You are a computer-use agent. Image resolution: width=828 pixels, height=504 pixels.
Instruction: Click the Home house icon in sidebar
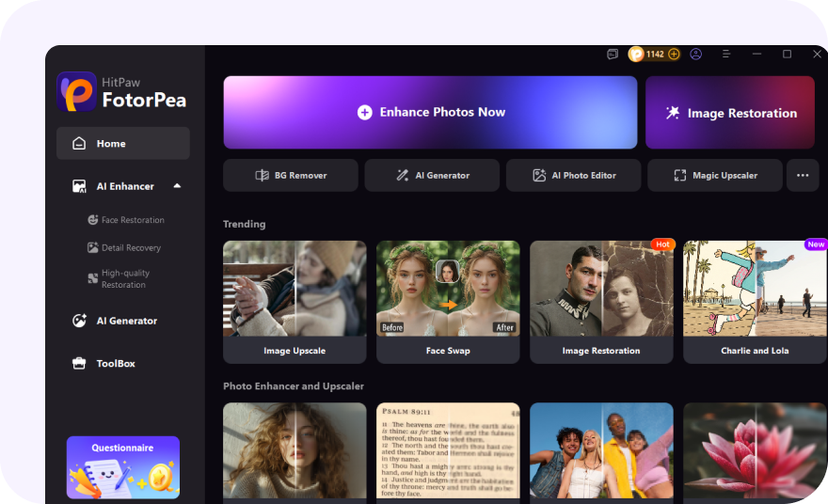coord(79,144)
